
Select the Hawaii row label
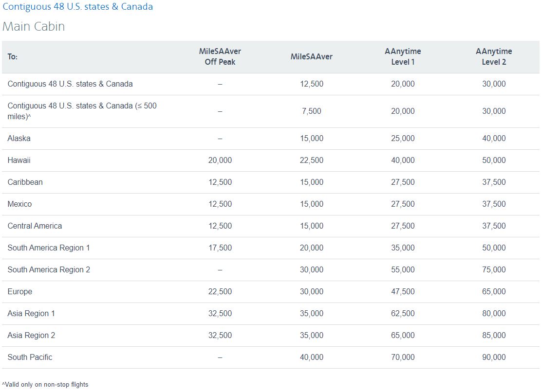tap(19, 160)
